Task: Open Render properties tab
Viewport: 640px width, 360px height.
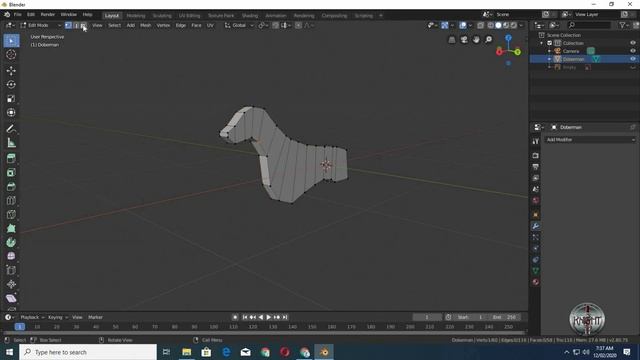Action: coord(536,156)
